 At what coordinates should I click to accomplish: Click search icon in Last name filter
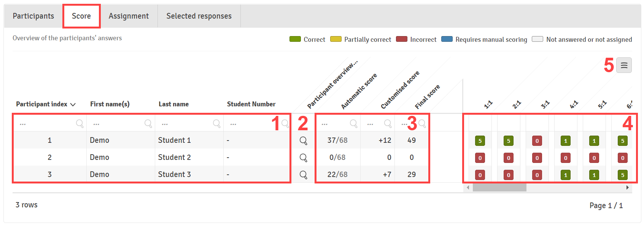216,123
